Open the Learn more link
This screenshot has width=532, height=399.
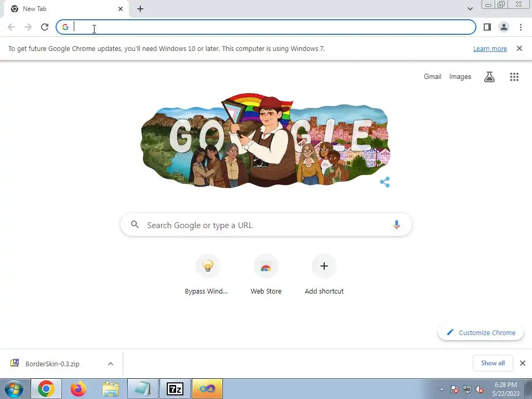tap(490, 48)
